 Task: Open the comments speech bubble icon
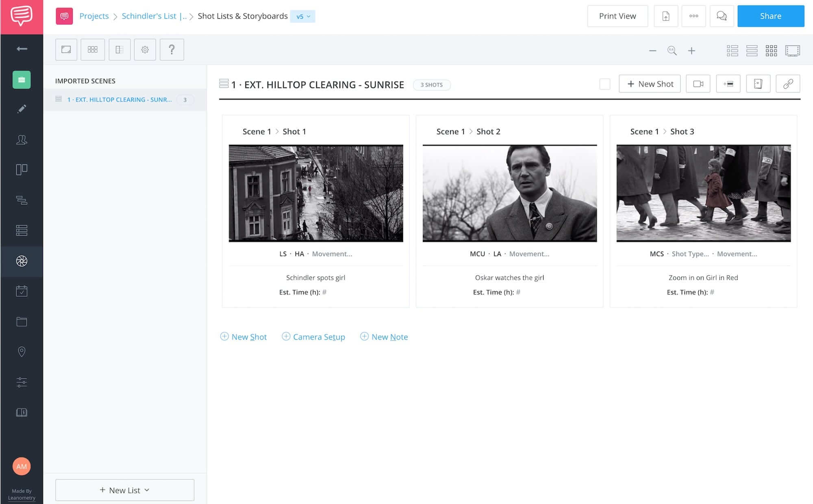point(722,16)
